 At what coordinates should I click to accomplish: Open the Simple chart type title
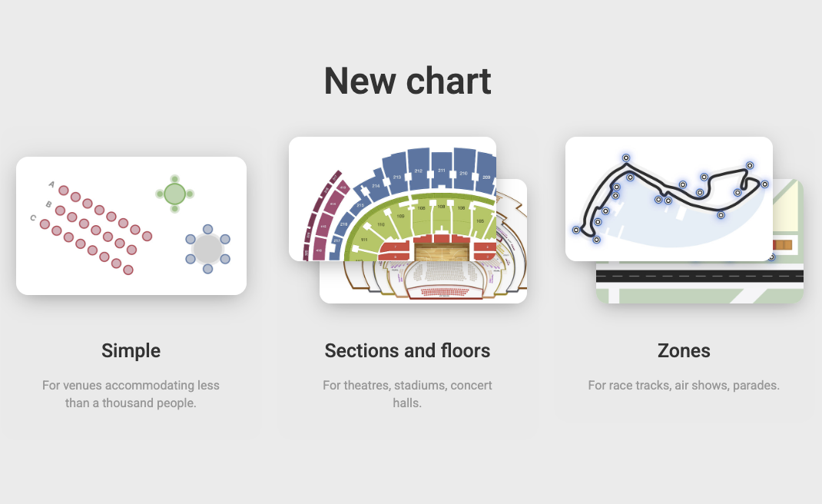coord(131,350)
